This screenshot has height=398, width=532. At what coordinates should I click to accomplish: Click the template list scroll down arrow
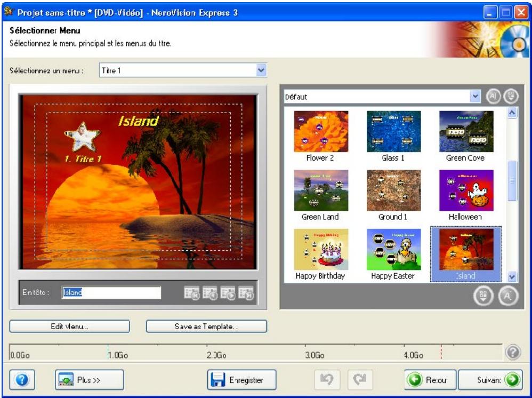(512, 277)
